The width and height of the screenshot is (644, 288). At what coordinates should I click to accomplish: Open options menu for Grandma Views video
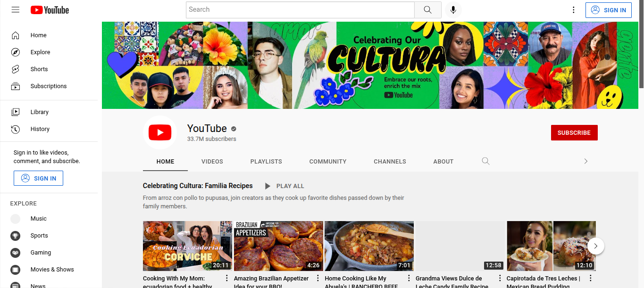click(500, 278)
